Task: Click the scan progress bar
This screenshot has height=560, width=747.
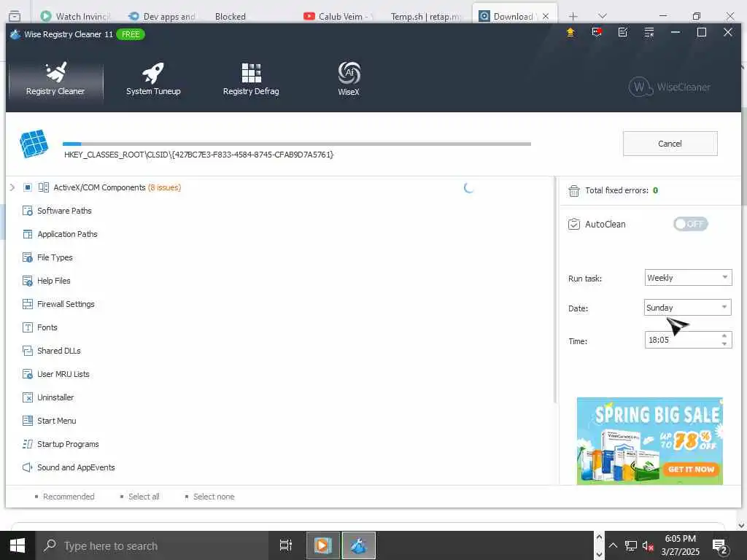Action: pyautogui.click(x=297, y=144)
